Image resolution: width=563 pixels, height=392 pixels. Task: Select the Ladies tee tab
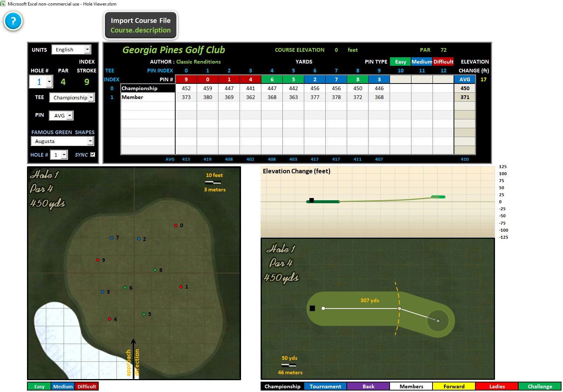(x=497, y=386)
